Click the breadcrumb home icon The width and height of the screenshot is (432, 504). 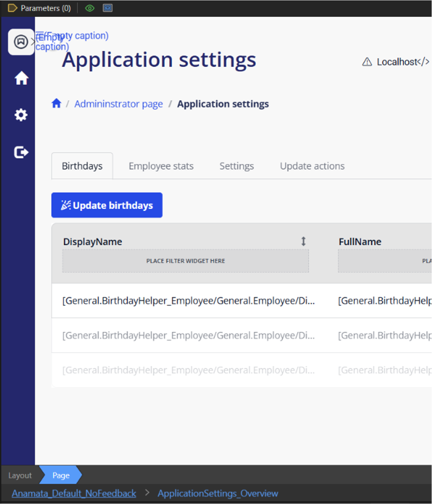(56, 104)
